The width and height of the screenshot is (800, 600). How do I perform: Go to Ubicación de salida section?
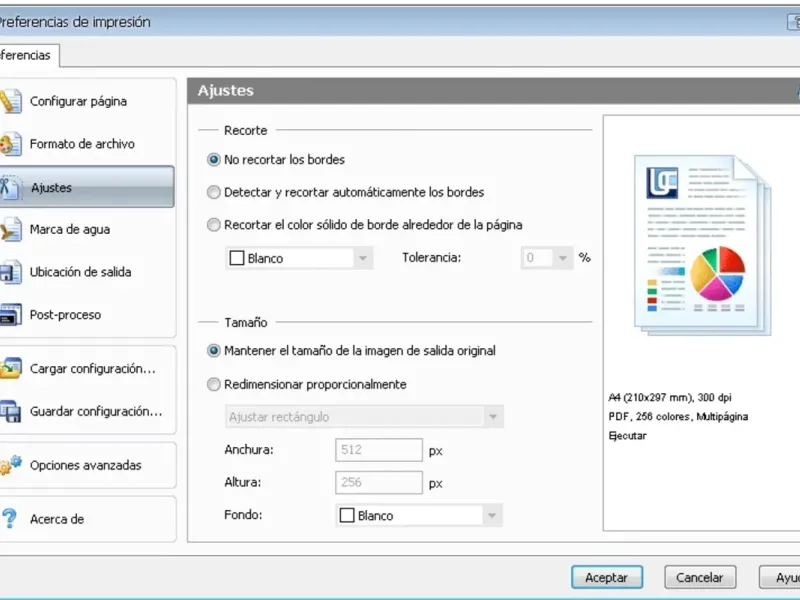(81, 272)
